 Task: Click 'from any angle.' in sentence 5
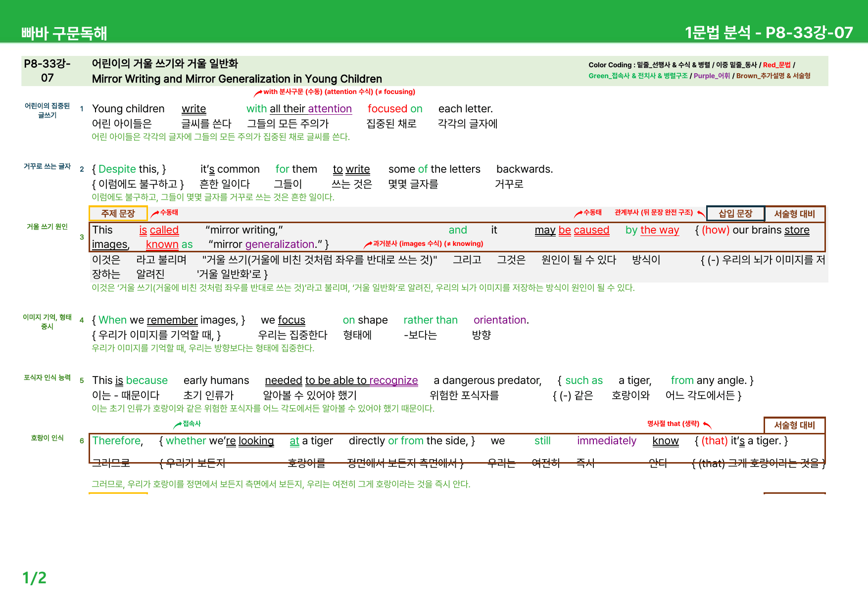(709, 380)
